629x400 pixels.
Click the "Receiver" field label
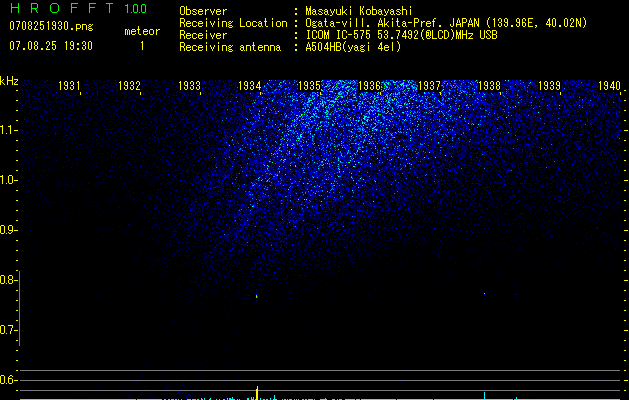(x=203, y=35)
